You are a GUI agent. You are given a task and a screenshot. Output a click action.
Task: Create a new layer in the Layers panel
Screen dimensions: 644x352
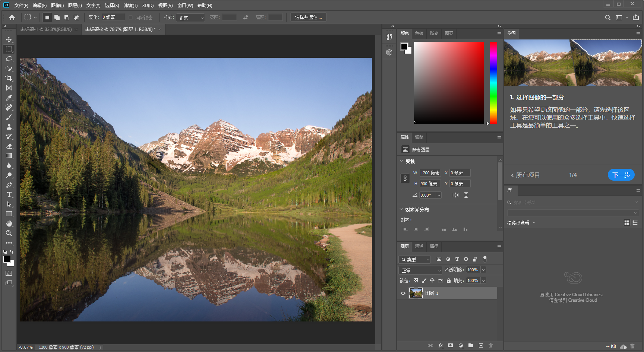click(x=481, y=345)
